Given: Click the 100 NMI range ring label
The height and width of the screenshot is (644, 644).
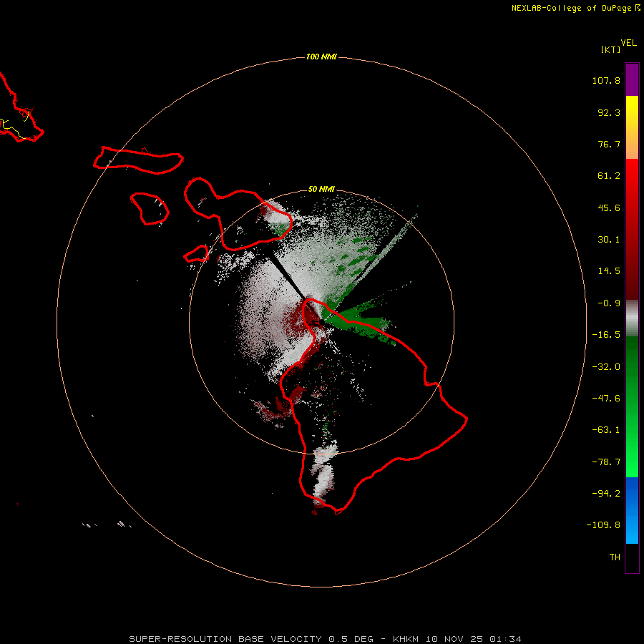Looking at the screenshot, I should pos(321,57).
